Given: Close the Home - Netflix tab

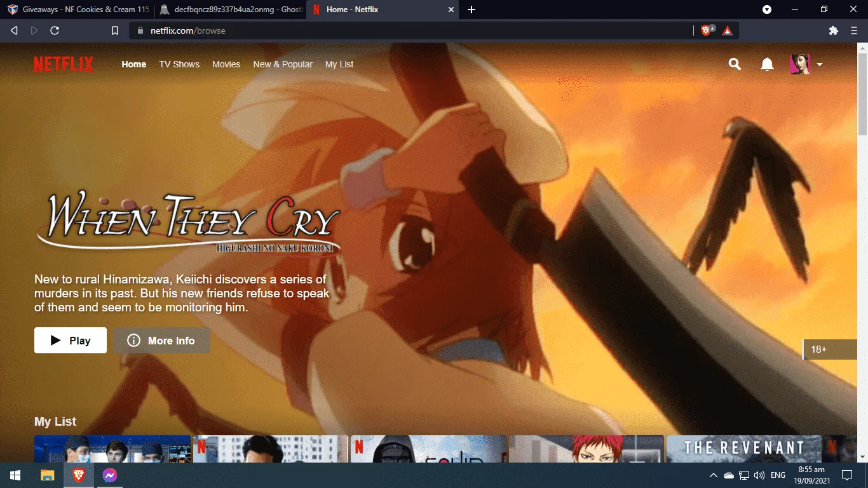Looking at the screenshot, I should click(451, 10).
